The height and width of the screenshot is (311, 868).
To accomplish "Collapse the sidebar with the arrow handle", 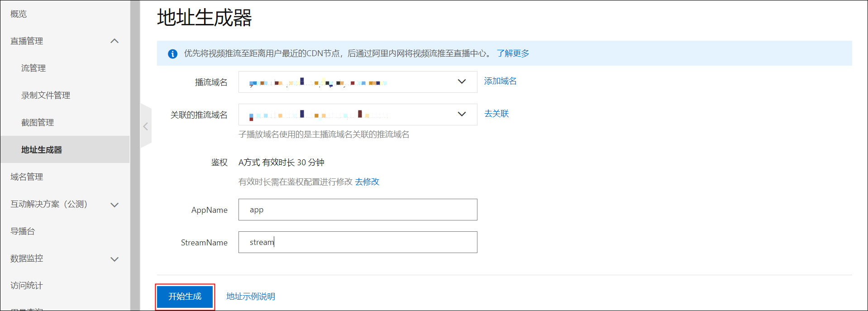I will click(x=146, y=126).
